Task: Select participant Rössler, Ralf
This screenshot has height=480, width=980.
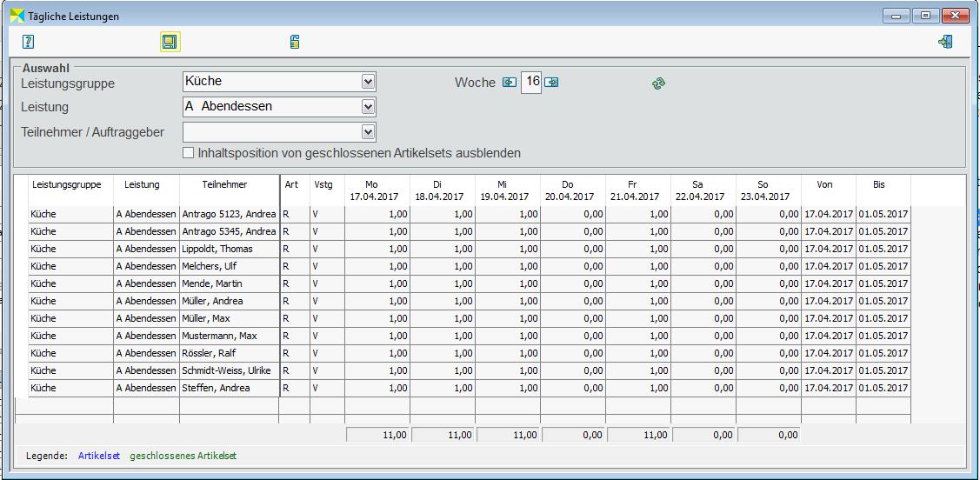Action: point(230,353)
